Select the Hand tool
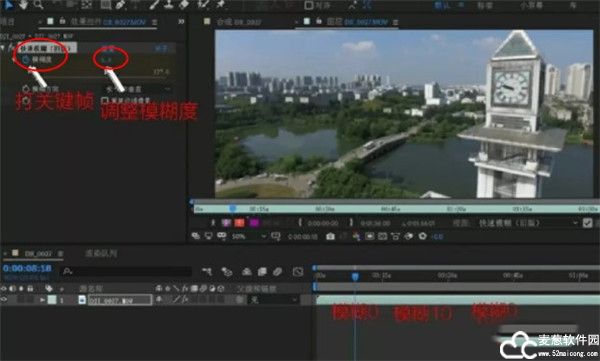Screen dimensions: 600x361 [23, 4]
